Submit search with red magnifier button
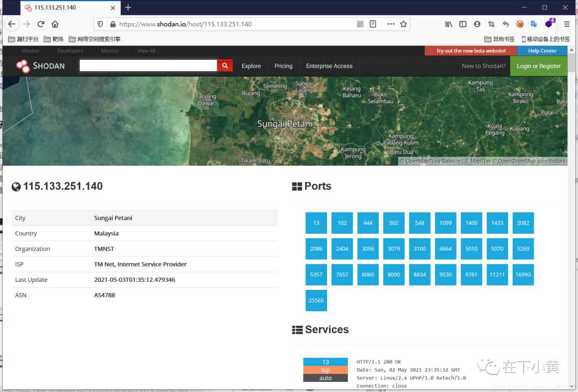The image size is (578, 392). [225, 66]
